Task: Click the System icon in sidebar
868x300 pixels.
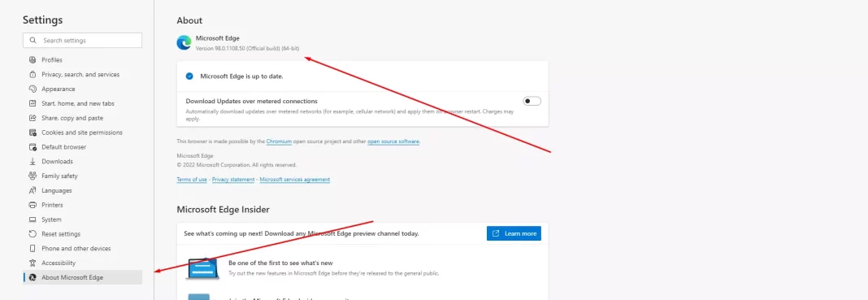Action: pyautogui.click(x=33, y=220)
